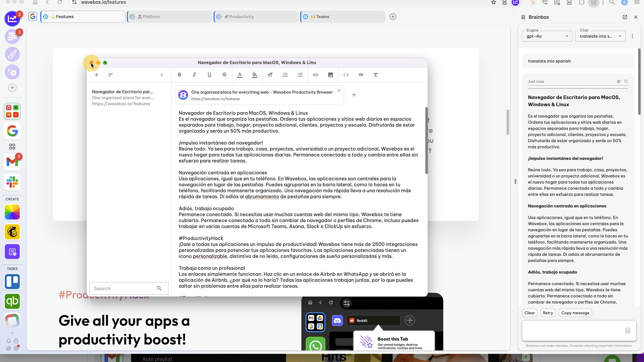Open the profile avatar menu

point(624,3)
